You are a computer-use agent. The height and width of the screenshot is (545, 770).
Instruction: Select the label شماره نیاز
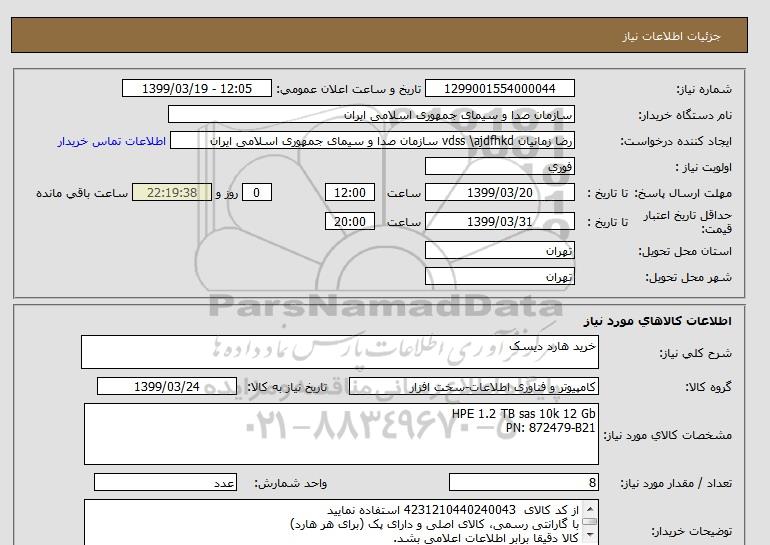click(704, 89)
